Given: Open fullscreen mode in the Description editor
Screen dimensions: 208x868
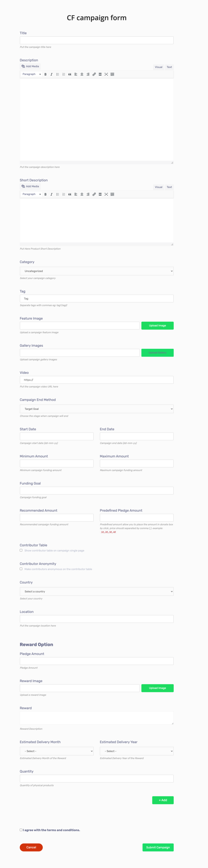Looking at the screenshot, I should (106, 74).
